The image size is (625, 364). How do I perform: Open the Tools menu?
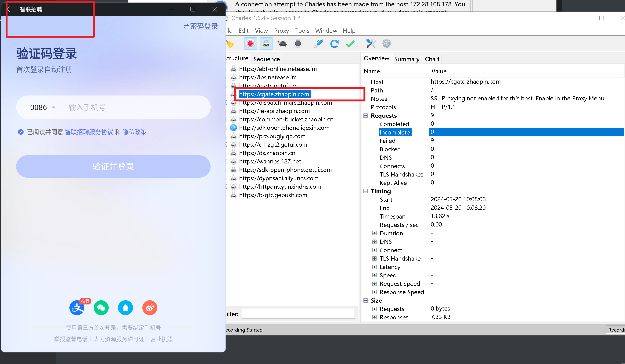[x=302, y=31]
